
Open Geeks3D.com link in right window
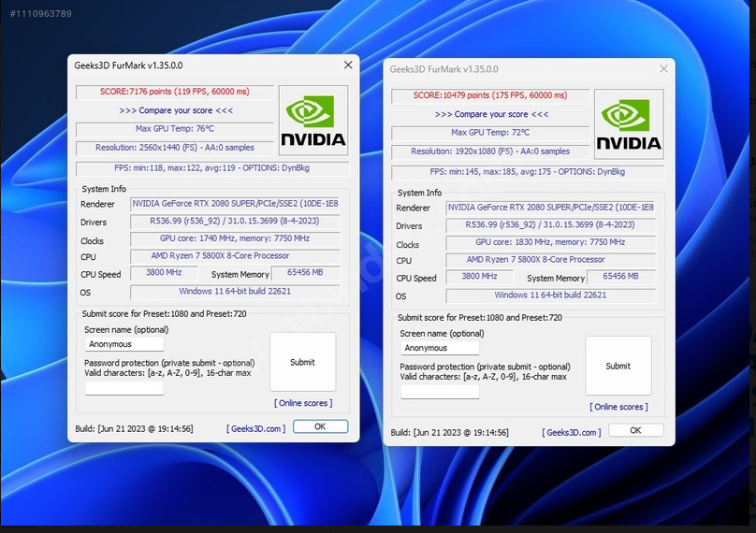click(572, 432)
